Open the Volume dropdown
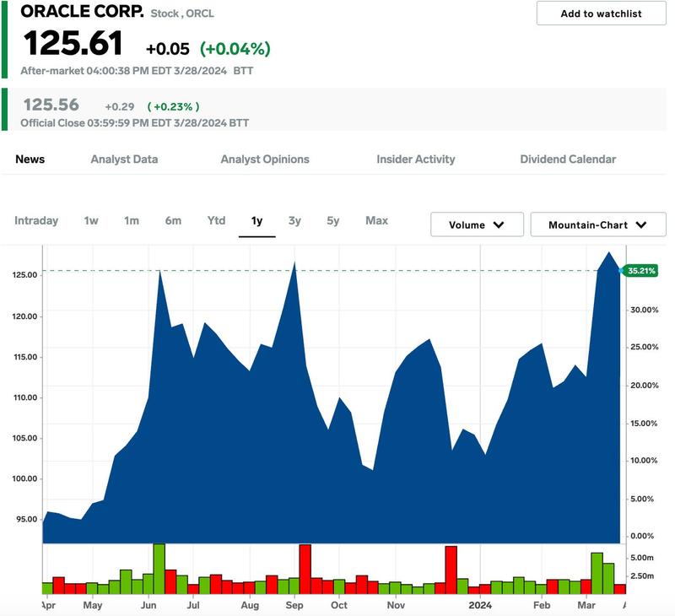 click(x=477, y=224)
